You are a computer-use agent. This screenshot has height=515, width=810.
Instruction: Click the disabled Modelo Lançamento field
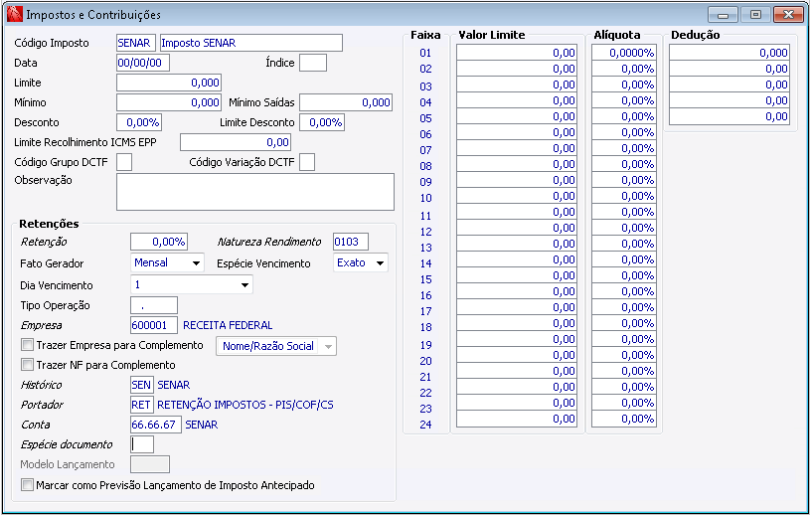(150, 464)
